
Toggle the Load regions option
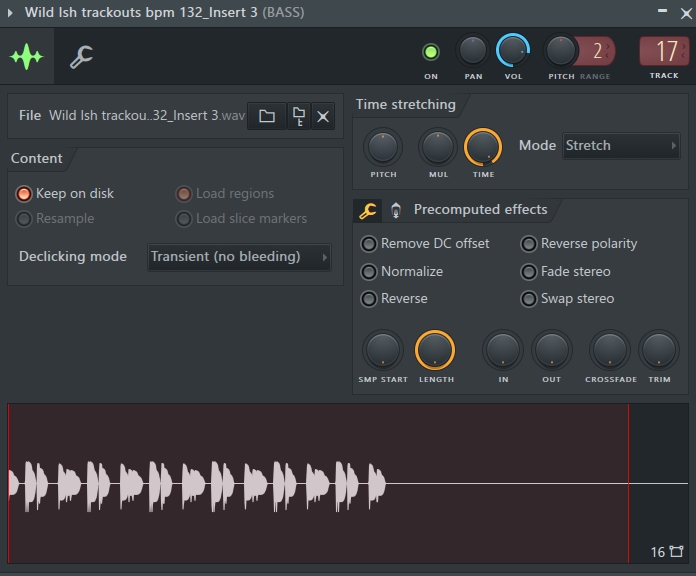coord(225,193)
